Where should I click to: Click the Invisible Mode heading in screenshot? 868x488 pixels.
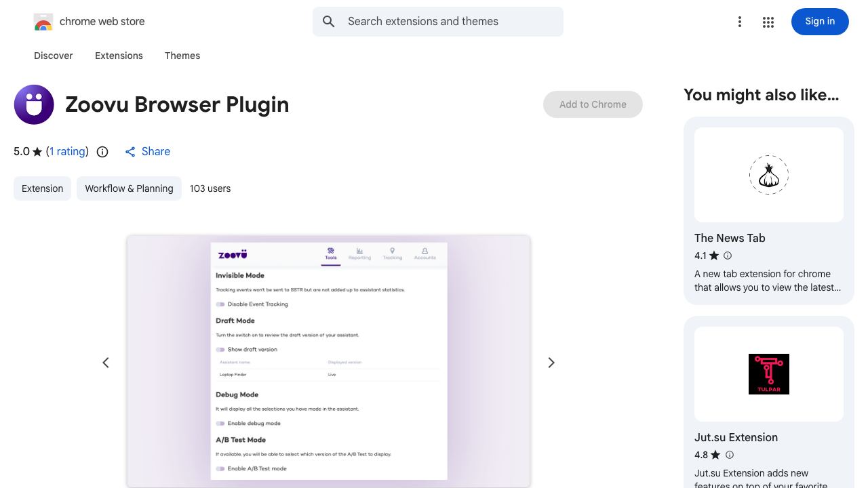tap(240, 276)
